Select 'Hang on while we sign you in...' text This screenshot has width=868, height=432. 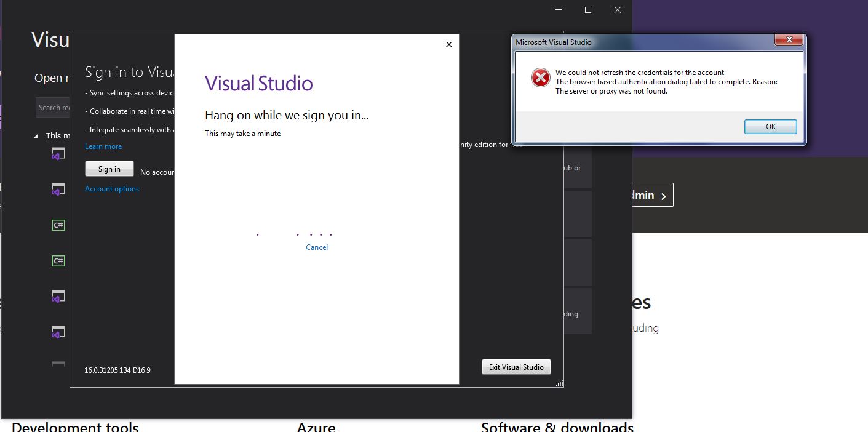click(x=287, y=115)
